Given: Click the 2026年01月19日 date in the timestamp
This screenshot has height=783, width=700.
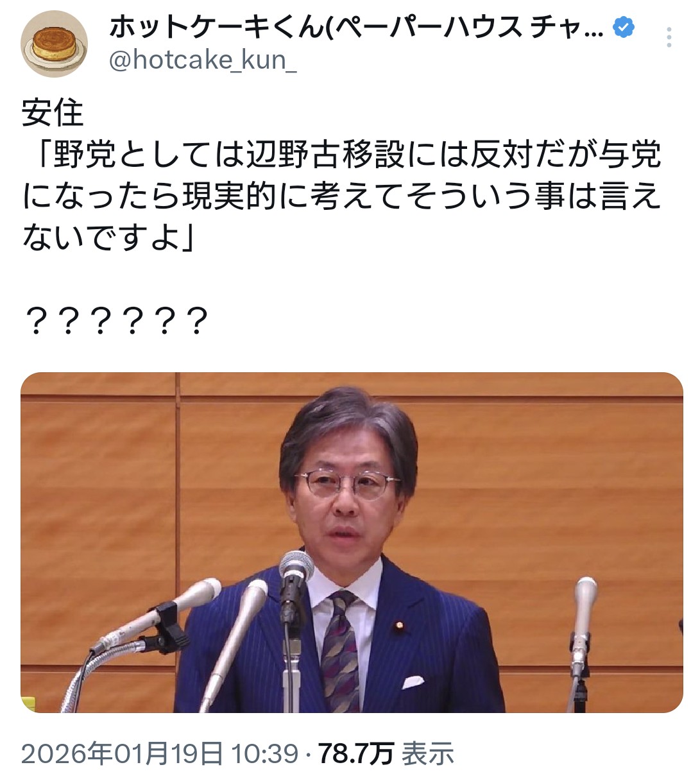Looking at the screenshot, I should [x=123, y=753].
